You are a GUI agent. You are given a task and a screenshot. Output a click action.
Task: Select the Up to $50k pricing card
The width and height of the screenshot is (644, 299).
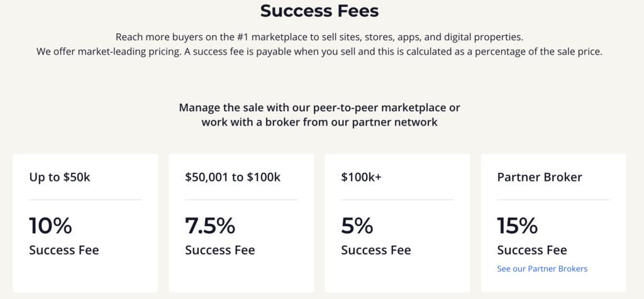86,223
